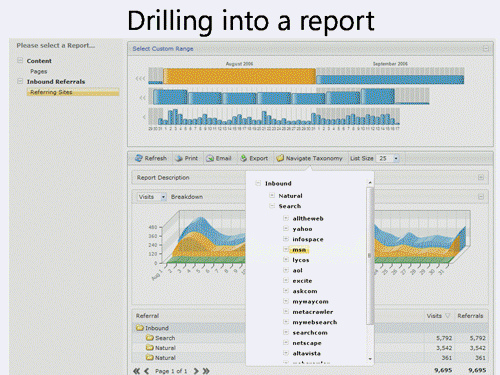
Task: Select metacrawler in the taxonomy list
Action: (313, 312)
